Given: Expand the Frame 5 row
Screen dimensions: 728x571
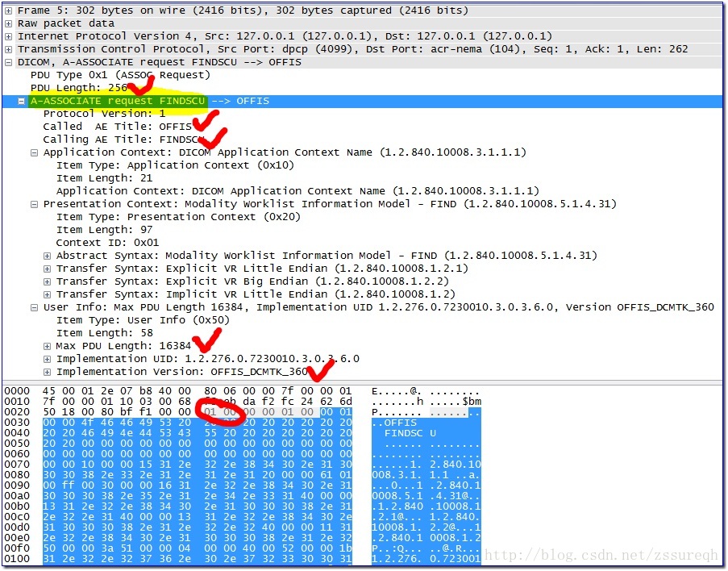Looking at the screenshot, I should [8, 10].
